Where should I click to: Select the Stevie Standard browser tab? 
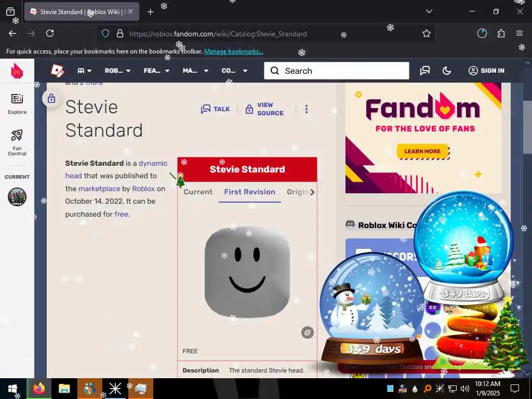pos(82,11)
